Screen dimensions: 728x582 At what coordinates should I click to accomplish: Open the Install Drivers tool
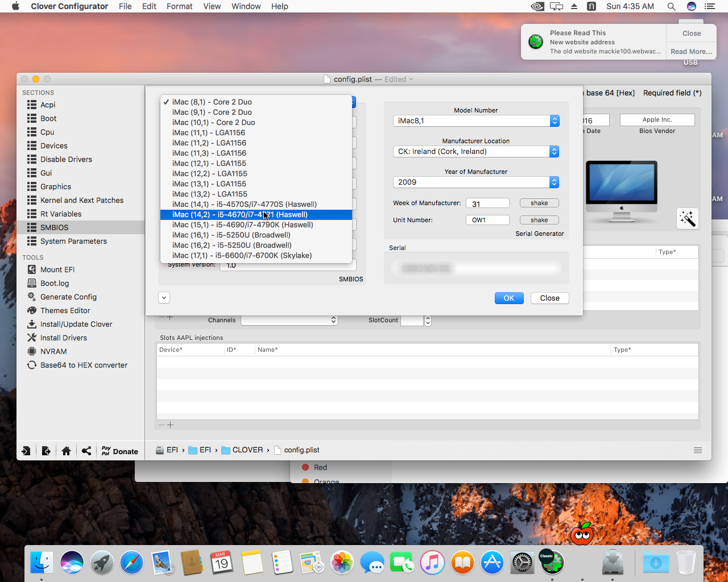(x=64, y=338)
